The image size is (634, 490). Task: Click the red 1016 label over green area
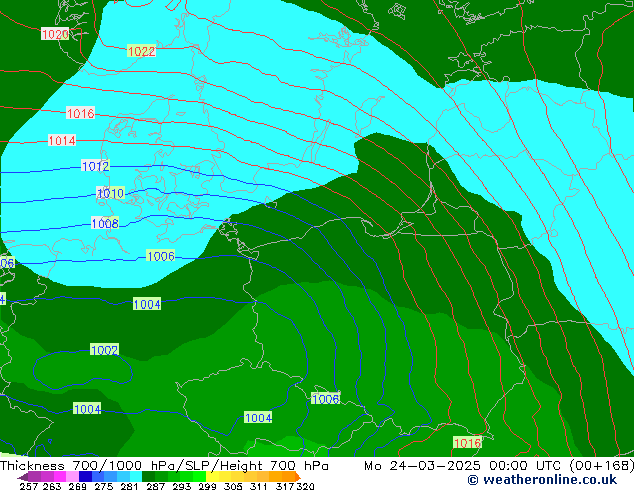pyautogui.click(x=467, y=443)
